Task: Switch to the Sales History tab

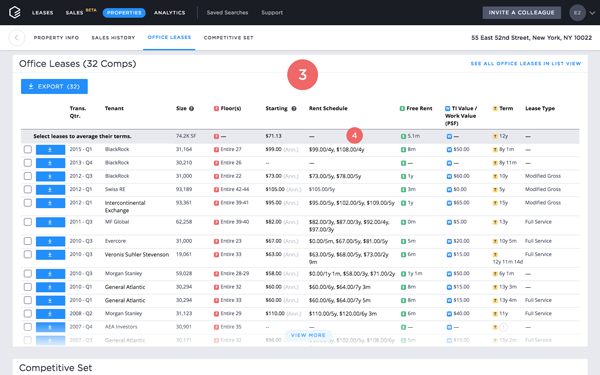Action: click(x=113, y=38)
